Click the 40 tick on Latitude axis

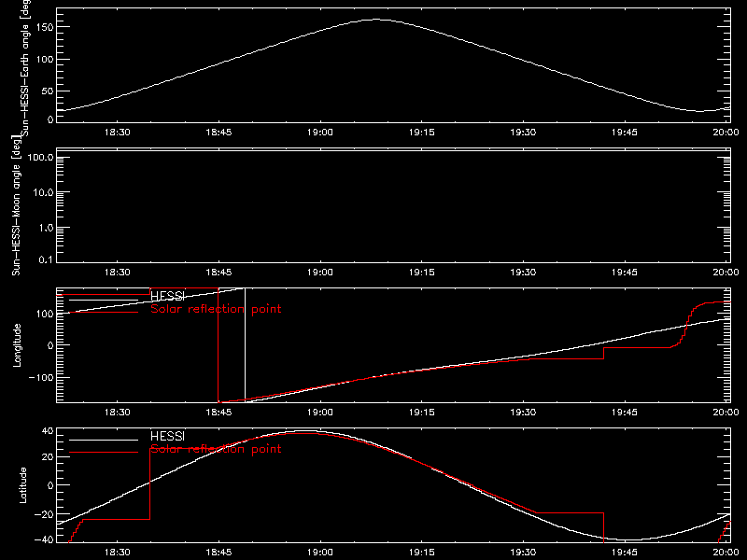pos(49,431)
